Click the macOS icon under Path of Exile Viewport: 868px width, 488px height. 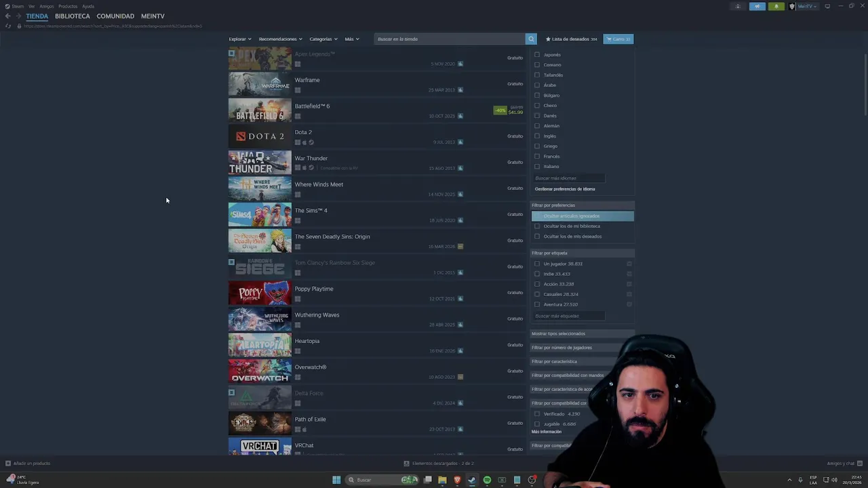point(304,430)
